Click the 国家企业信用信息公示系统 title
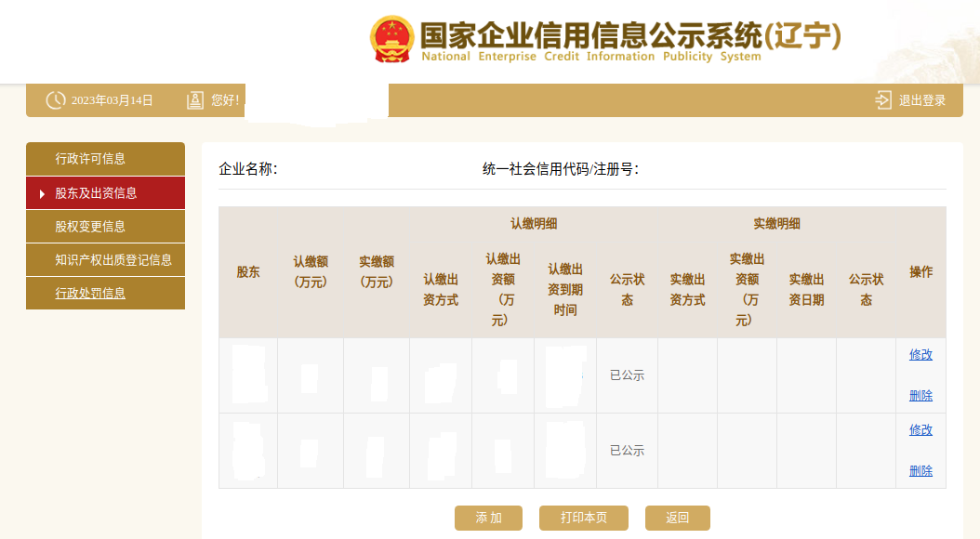 click(x=630, y=35)
